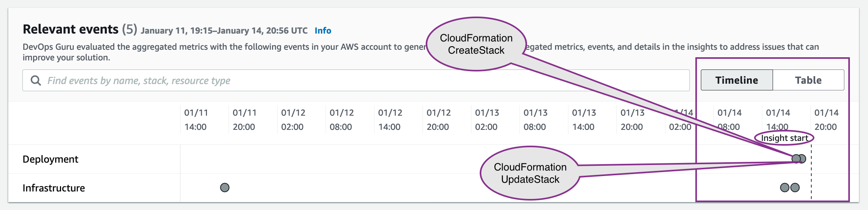Click the 01/11 14:00 time axis label
This screenshot has width=868, height=210.
[196, 120]
